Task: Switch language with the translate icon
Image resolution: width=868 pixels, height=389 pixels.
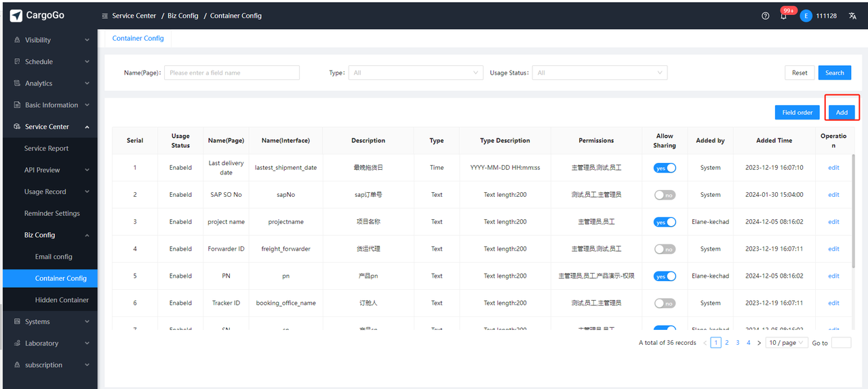Action: pyautogui.click(x=852, y=16)
